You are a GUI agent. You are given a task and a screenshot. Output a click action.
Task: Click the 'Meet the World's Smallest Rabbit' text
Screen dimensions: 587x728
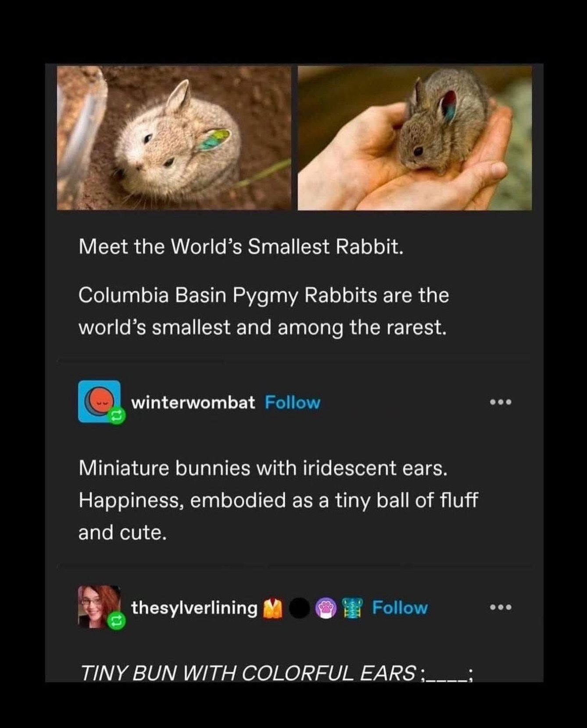[241, 247]
